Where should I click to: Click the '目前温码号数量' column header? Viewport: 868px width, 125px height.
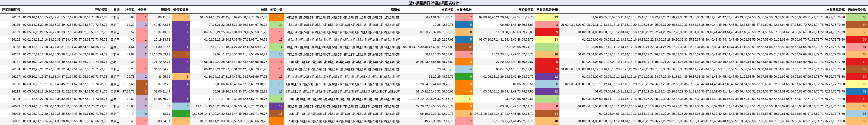[x=547, y=10]
